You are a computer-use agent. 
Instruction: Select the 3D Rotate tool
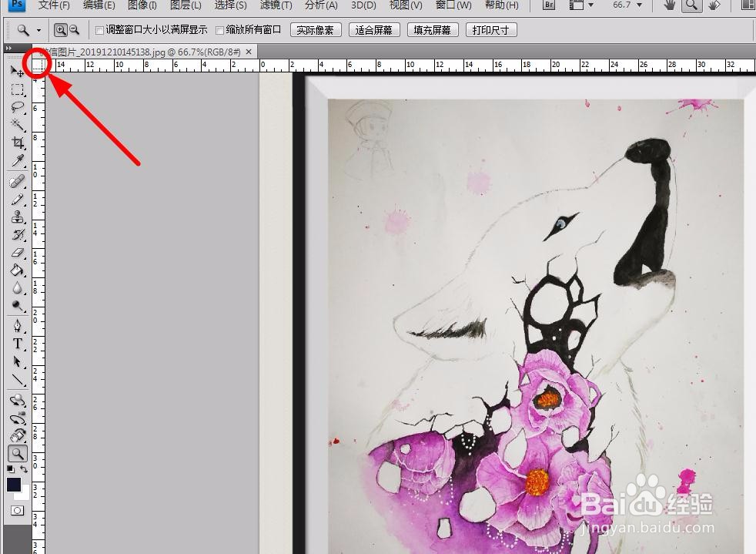tap(18, 400)
